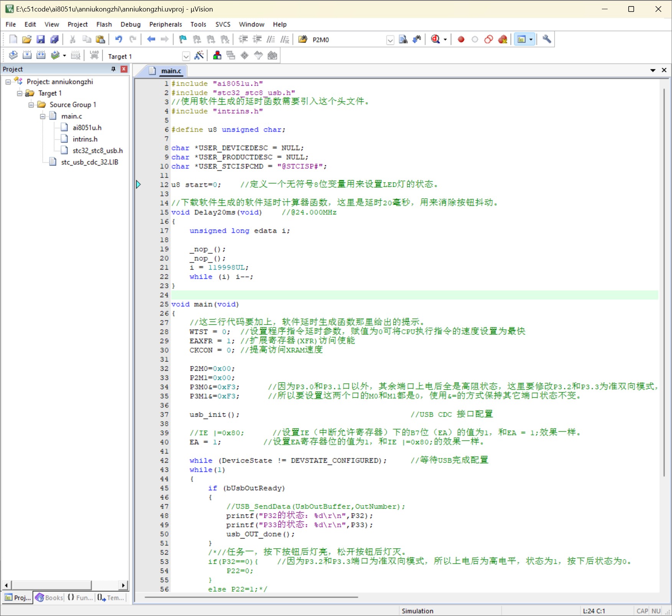The image size is (672, 616).
Task: Toggle the project window layout button
Action: [x=521, y=39]
